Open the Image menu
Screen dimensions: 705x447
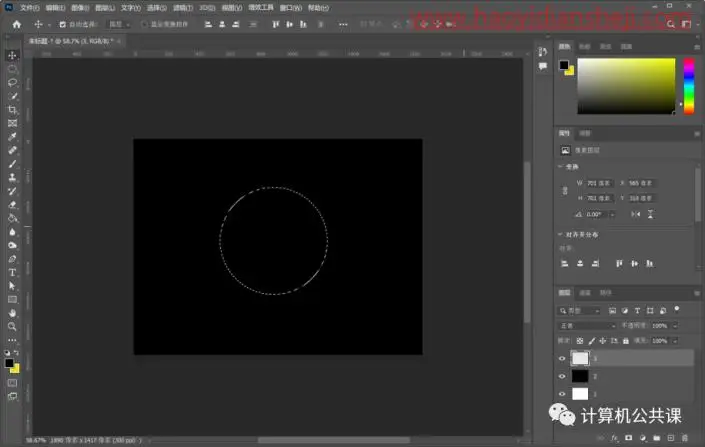80,8
